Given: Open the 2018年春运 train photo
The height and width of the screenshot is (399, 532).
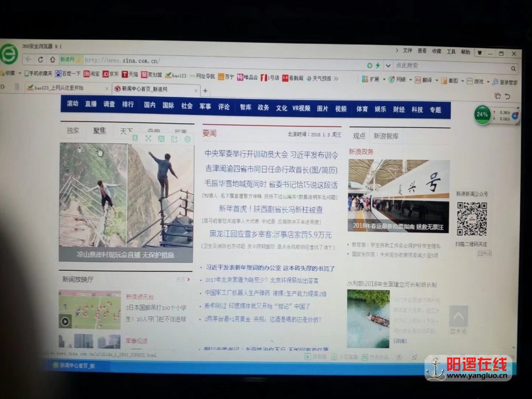Looking at the screenshot, I should [x=398, y=196].
